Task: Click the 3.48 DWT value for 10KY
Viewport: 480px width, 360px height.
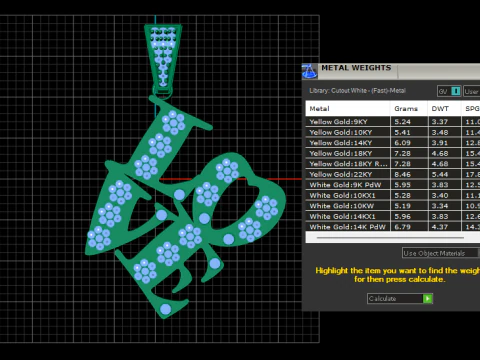Action: click(440, 132)
